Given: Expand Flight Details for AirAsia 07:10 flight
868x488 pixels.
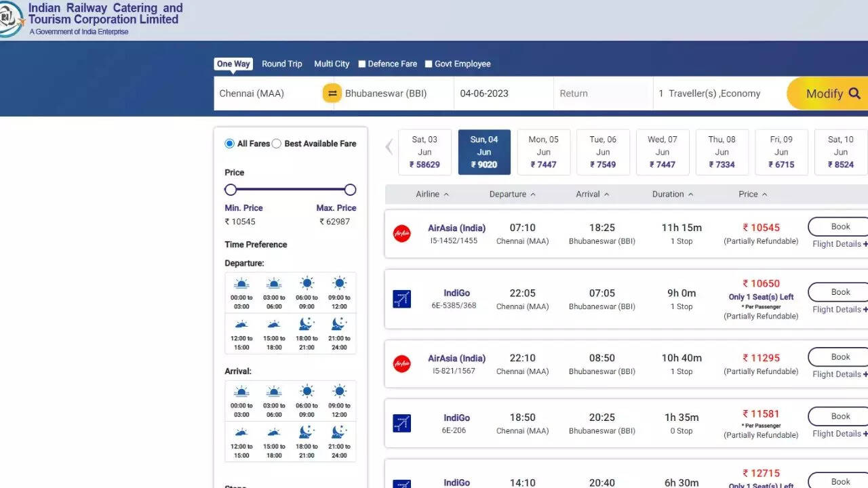Looking at the screenshot, I should click(840, 244).
